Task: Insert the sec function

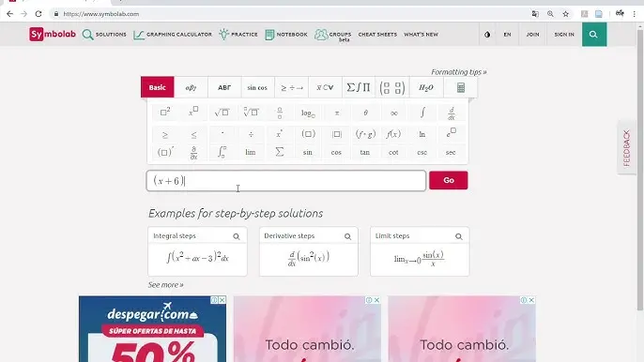Action: click(451, 152)
